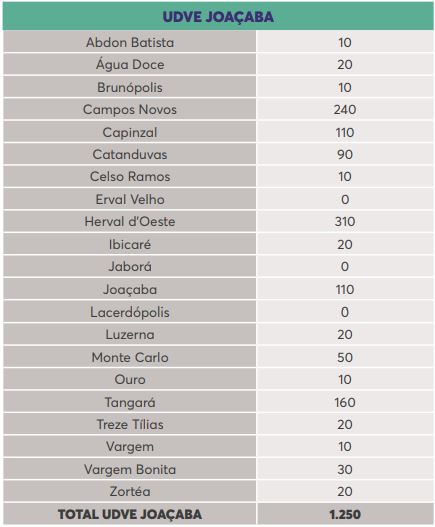435x527 pixels.
Task: Click the Catanduvas value 90
Action: tap(345, 155)
